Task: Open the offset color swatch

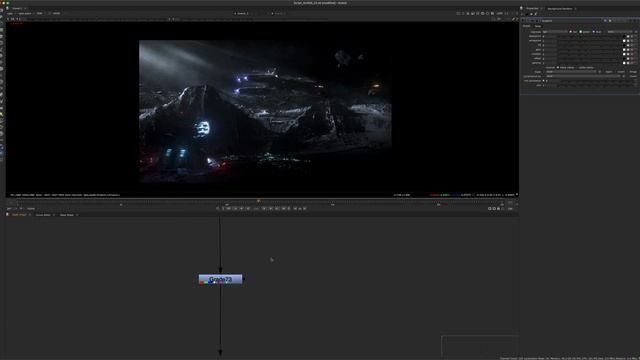Action: (x=624, y=59)
